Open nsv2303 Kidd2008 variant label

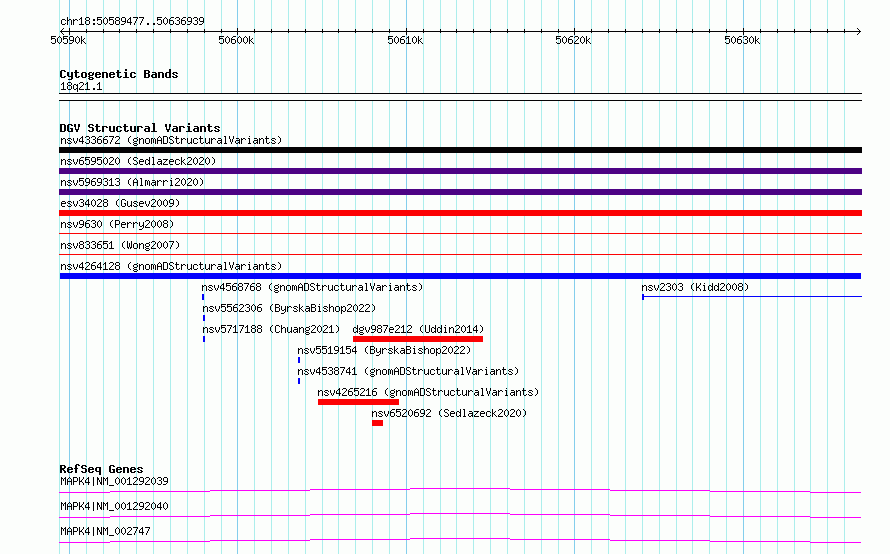[x=695, y=287]
